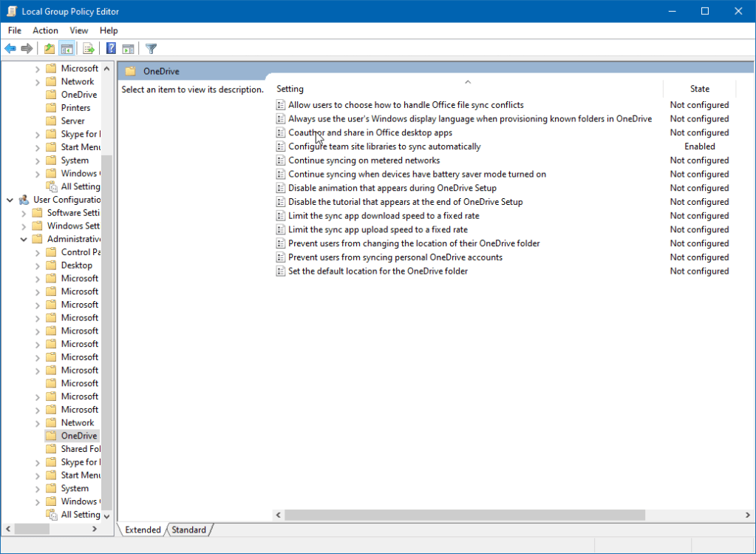The image size is (756, 554).
Task: Click the Setting column header to sort
Action: tap(290, 88)
